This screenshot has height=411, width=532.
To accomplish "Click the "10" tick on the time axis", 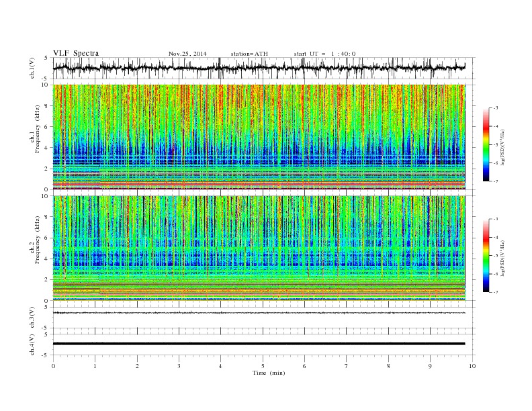I will pyautogui.click(x=472, y=366).
